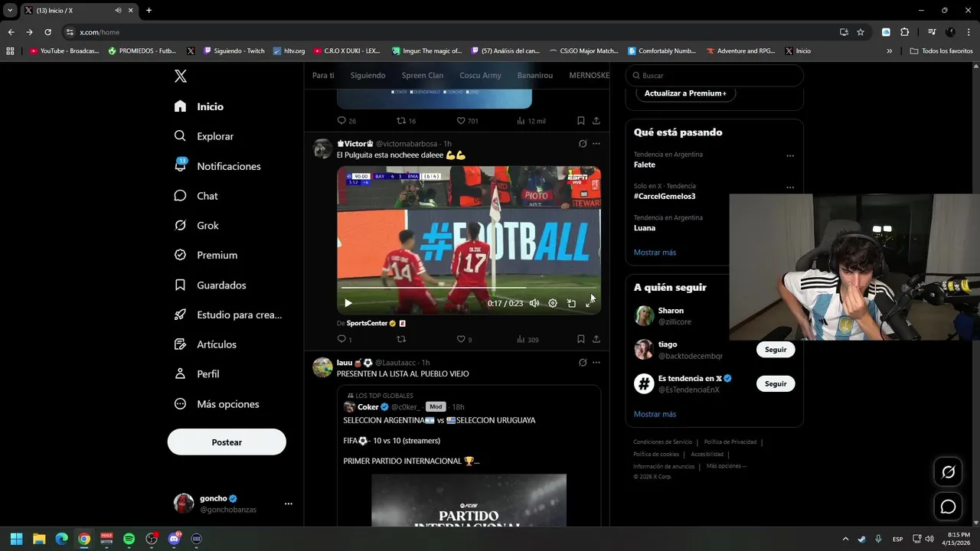Click Actualizar a Premium+ button
The image size is (980, 551).
685,93
